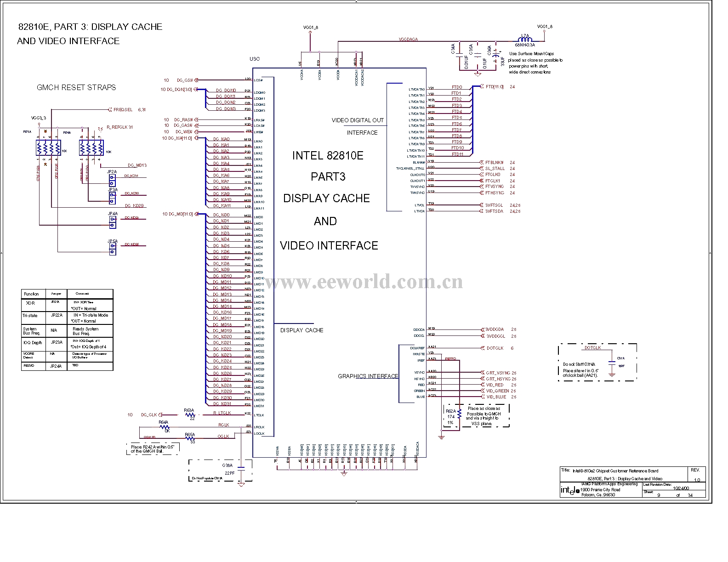Select the DC_CAS# signal port
The height and width of the screenshot is (562, 728).
point(186,125)
